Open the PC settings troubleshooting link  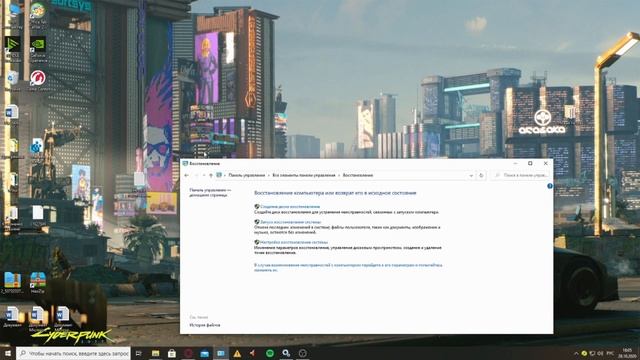coord(348,267)
